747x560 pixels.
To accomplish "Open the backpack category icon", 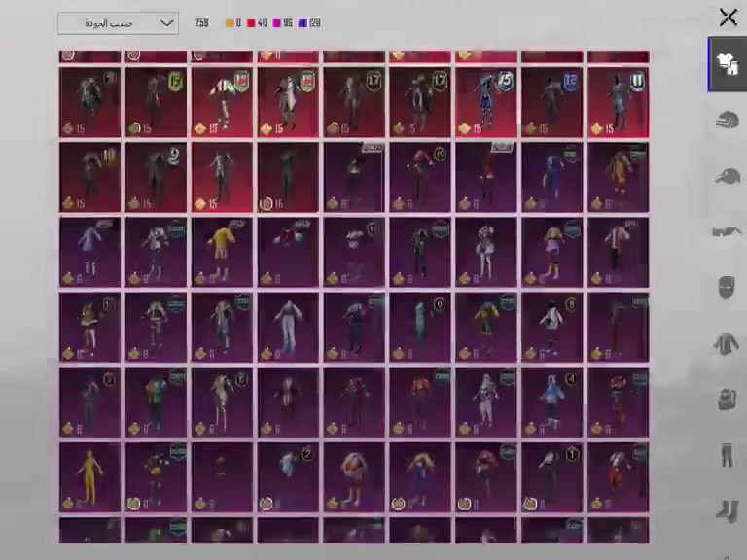I will (x=727, y=399).
